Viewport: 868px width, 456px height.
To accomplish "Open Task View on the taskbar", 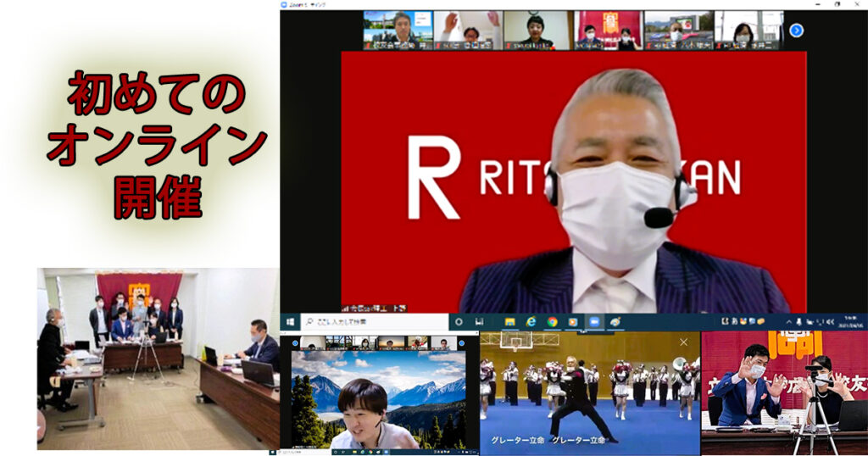I will 478,322.
